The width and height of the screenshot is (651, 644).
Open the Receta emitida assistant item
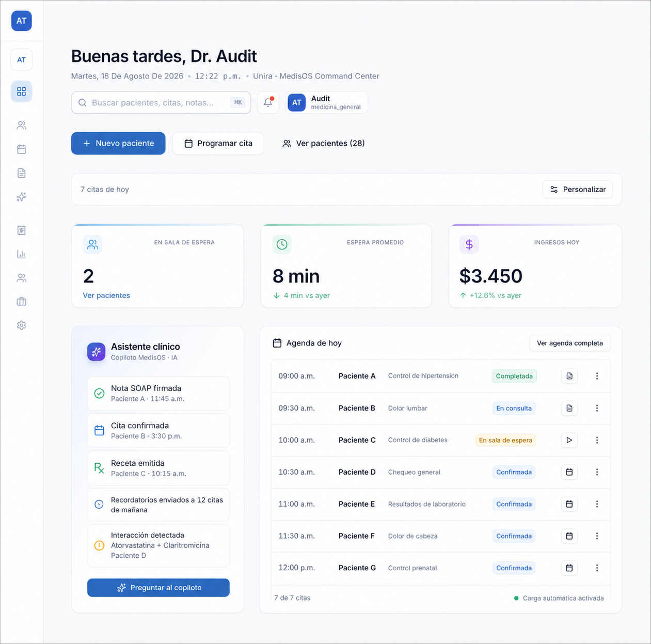[x=158, y=468]
